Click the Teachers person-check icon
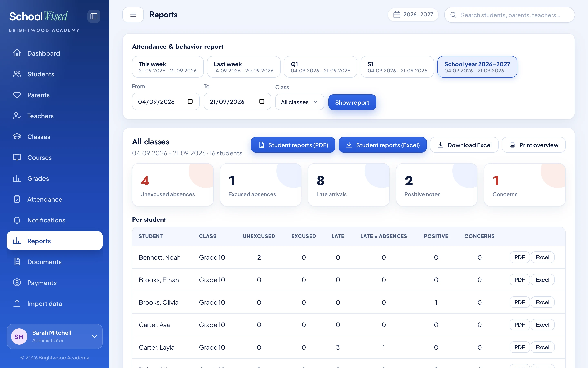 pos(17,116)
